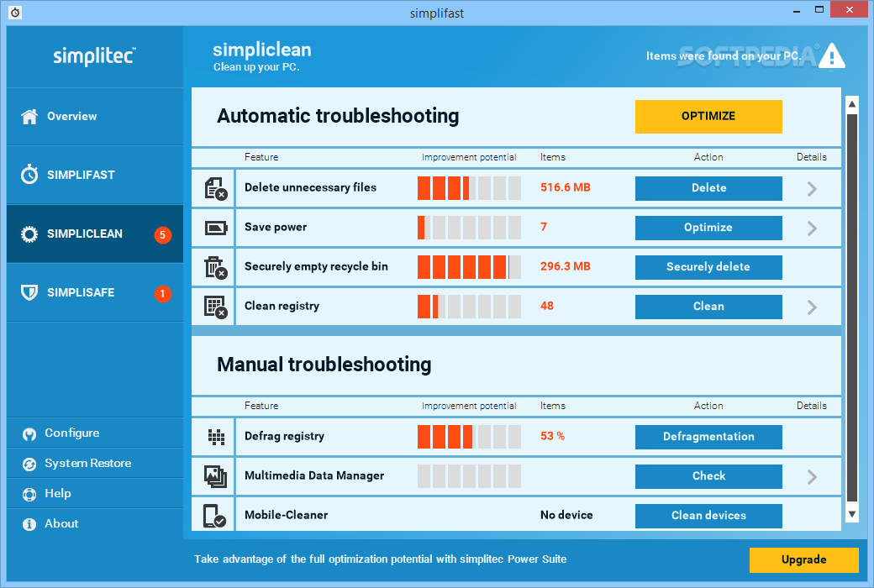Open the Configure menu entry
Screen dimensions: 874x588
[x=95, y=433]
